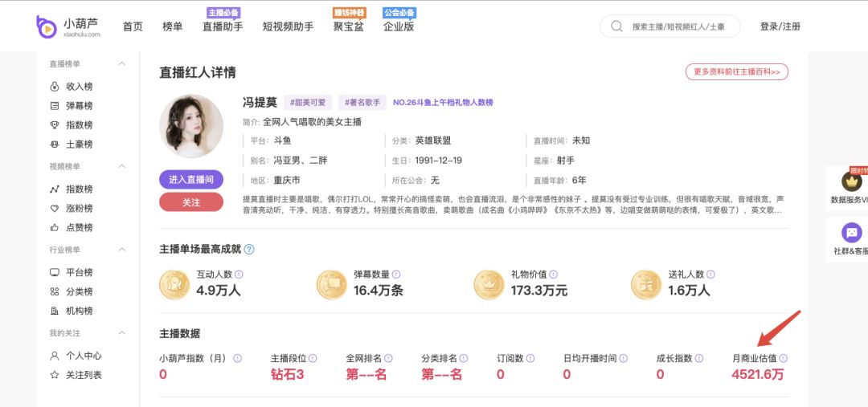Open 涨粉榜 under video rankings
Viewport: 868px width, 407px height.
(79, 209)
